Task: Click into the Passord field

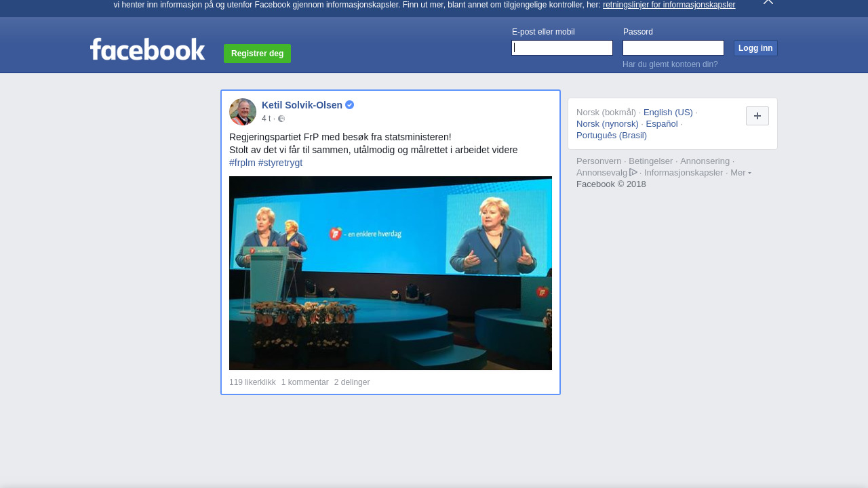Action: point(673,48)
